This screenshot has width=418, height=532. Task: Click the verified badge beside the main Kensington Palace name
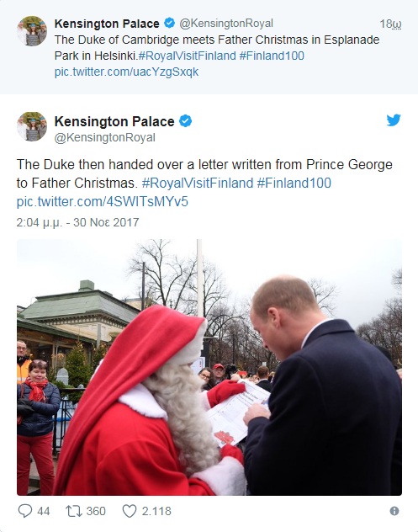(x=185, y=120)
